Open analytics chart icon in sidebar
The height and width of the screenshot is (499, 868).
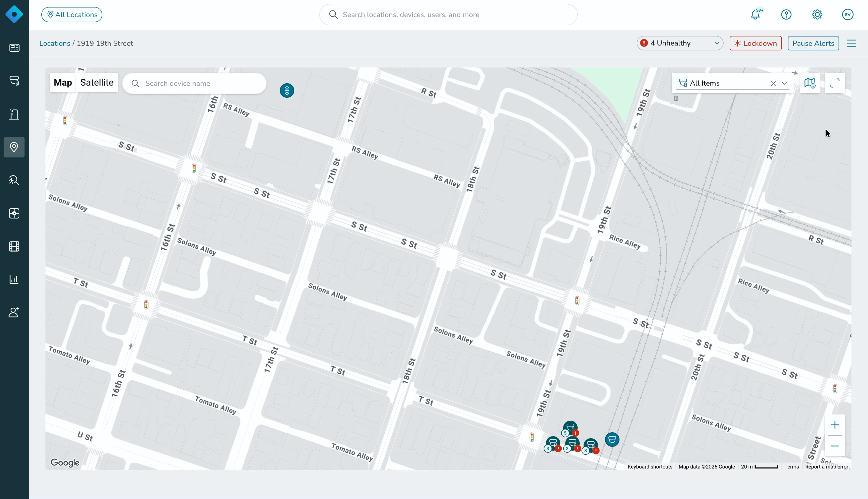(x=14, y=279)
